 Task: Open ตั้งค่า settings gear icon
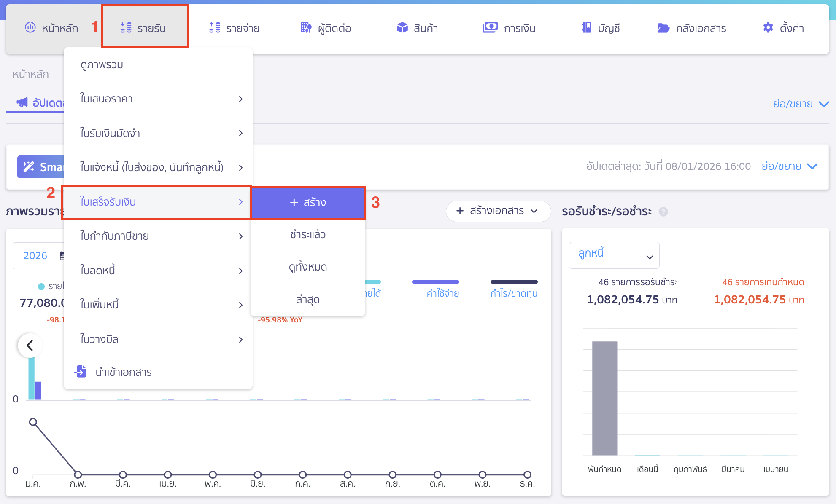[x=768, y=28]
